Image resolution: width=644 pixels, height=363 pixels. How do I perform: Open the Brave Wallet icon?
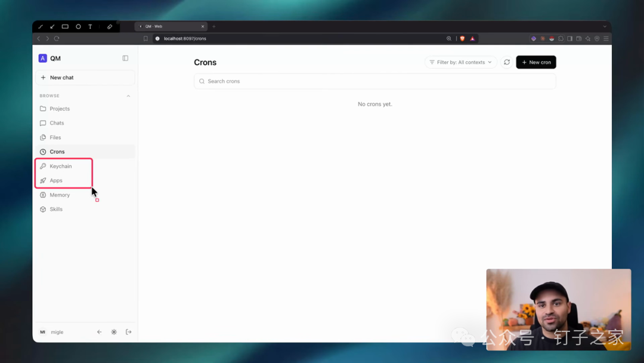pos(578,39)
